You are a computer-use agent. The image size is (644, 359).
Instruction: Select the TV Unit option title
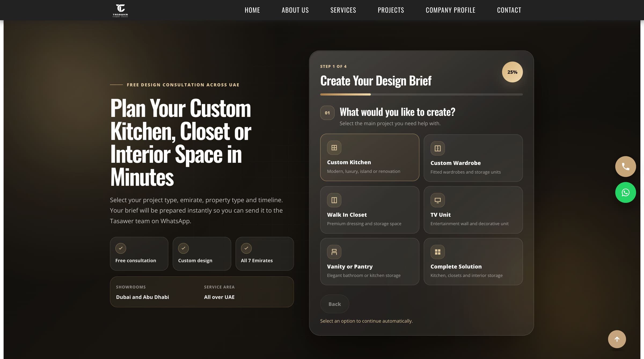point(440,215)
